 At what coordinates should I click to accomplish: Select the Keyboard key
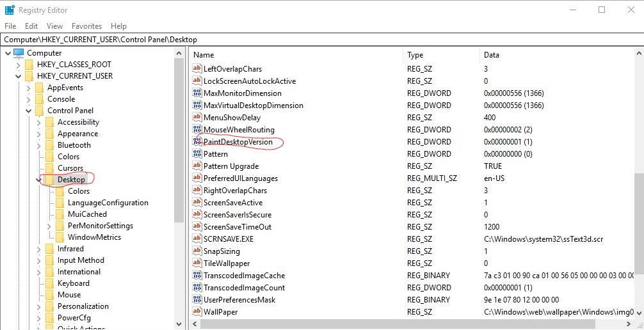(73, 283)
